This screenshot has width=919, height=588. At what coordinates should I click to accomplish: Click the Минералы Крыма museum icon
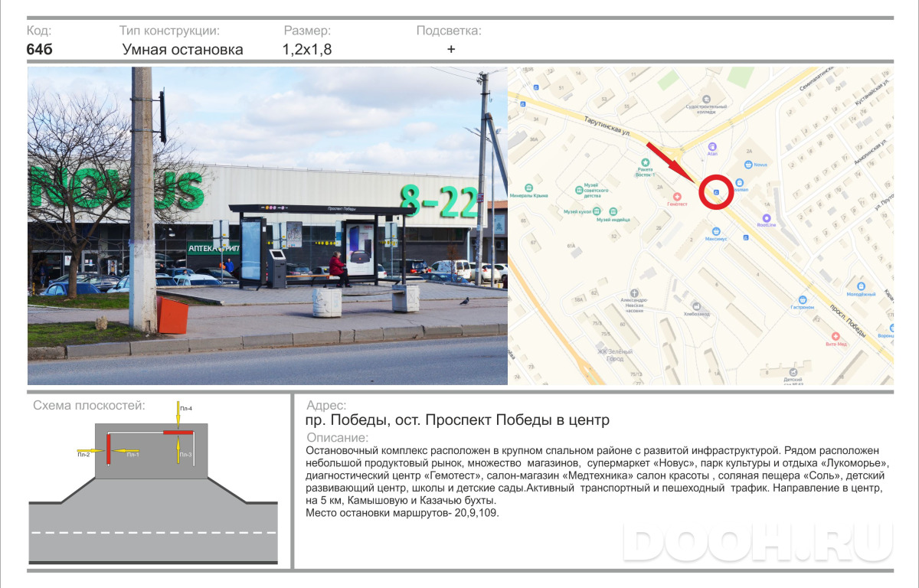(x=528, y=188)
